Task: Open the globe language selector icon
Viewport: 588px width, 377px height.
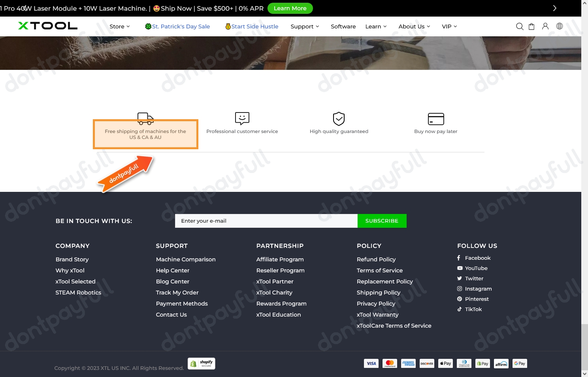Action: [x=559, y=26]
